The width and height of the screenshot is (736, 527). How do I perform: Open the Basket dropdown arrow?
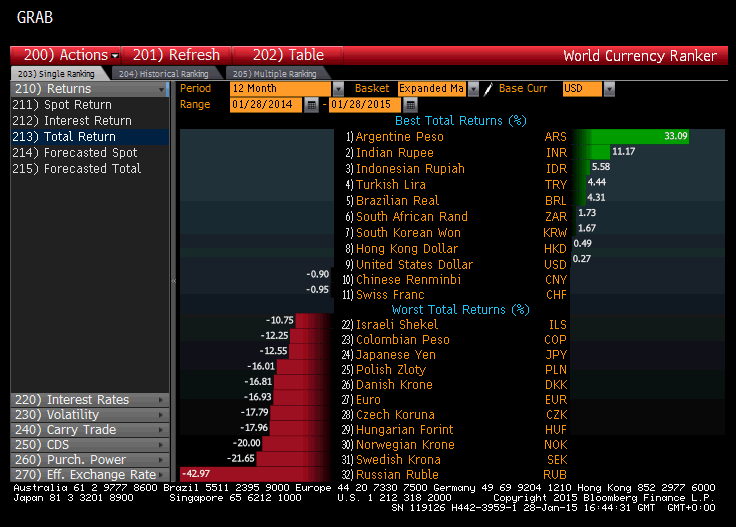(474, 89)
